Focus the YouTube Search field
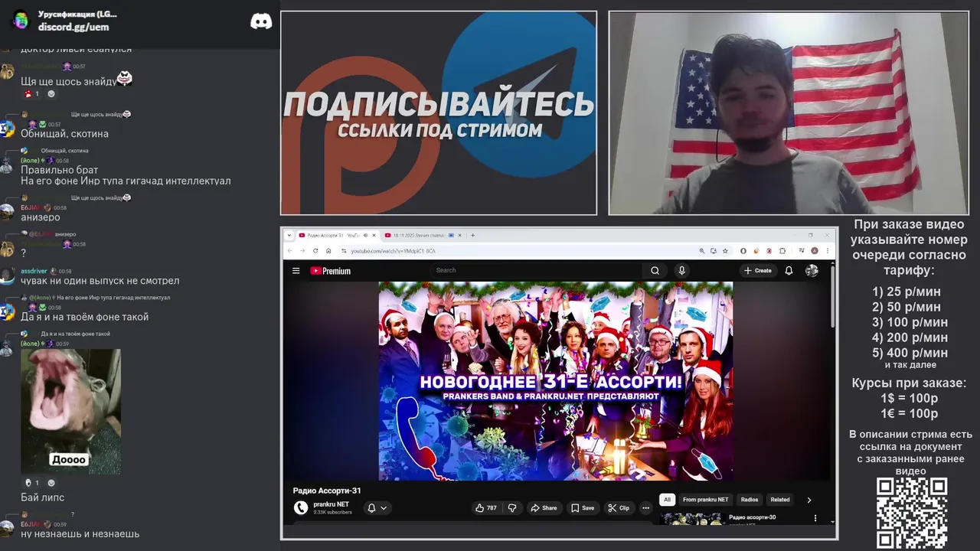This screenshot has width=980, height=551. (536, 270)
